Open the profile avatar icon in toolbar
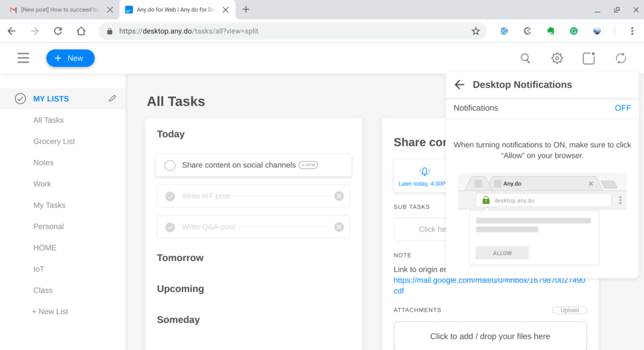 pyautogui.click(x=597, y=31)
